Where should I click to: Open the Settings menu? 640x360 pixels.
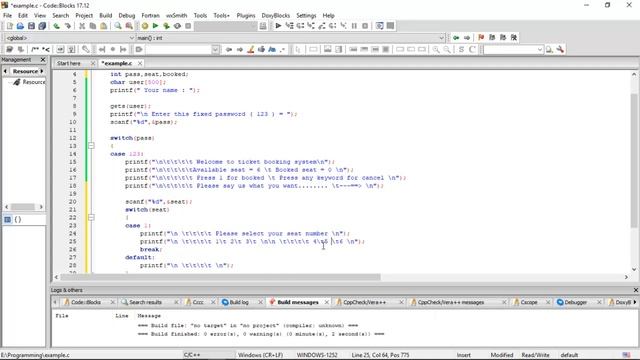306,16
